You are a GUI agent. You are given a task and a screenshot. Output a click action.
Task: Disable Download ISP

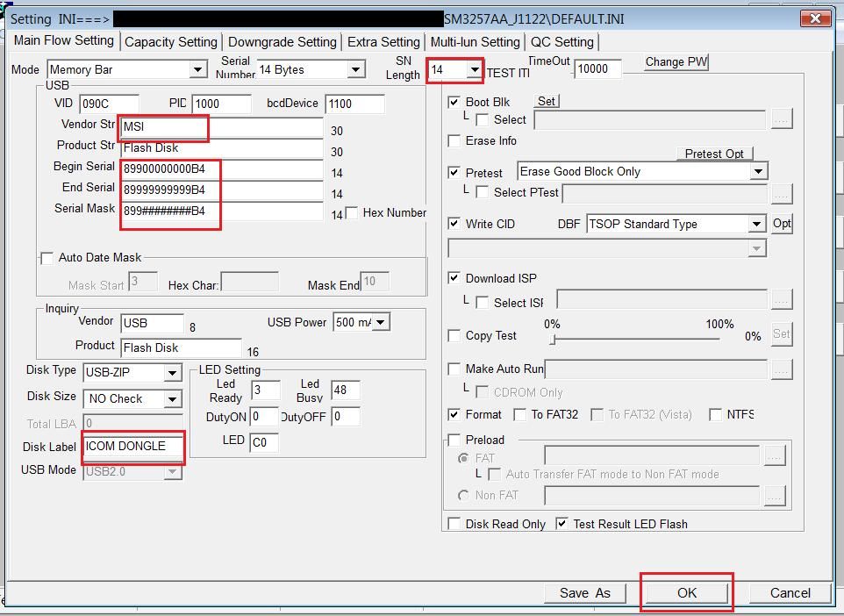point(454,277)
